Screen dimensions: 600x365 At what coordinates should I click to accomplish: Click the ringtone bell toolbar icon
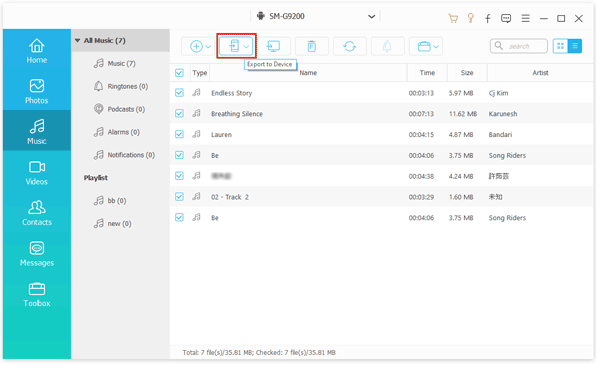click(x=387, y=46)
